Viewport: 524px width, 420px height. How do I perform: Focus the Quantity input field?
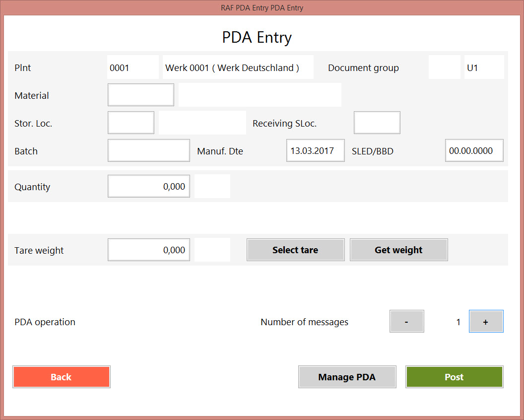[148, 186]
